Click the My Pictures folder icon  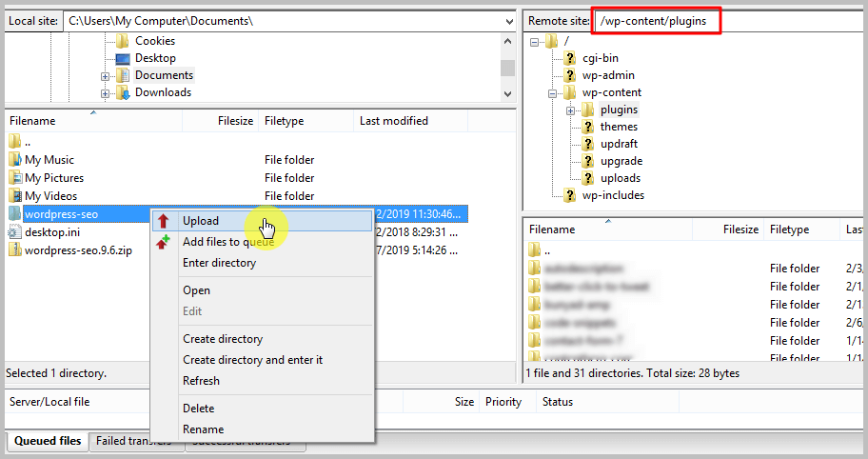(x=15, y=178)
